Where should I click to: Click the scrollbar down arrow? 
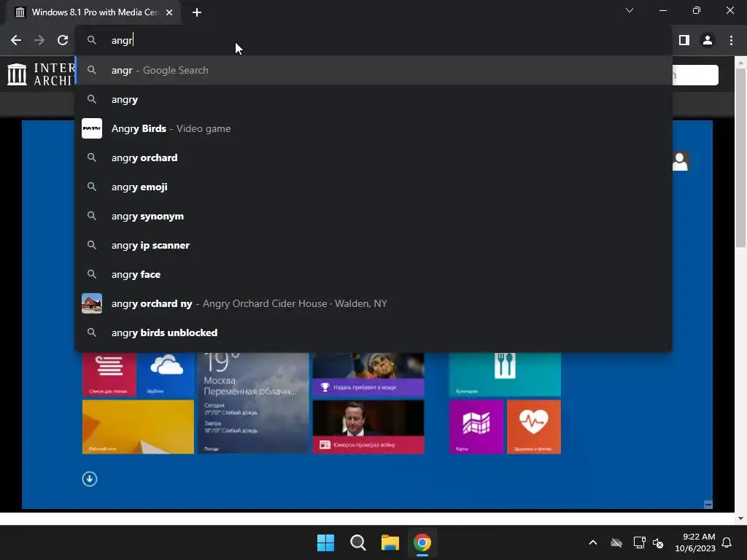point(740,518)
